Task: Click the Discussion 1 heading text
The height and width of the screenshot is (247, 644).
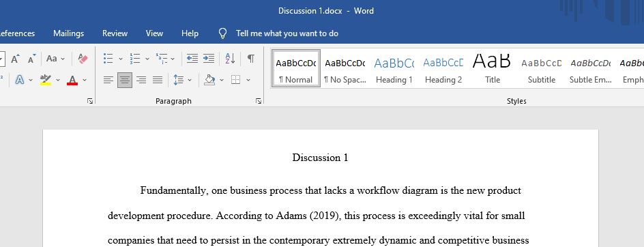Action: pos(321,158)
